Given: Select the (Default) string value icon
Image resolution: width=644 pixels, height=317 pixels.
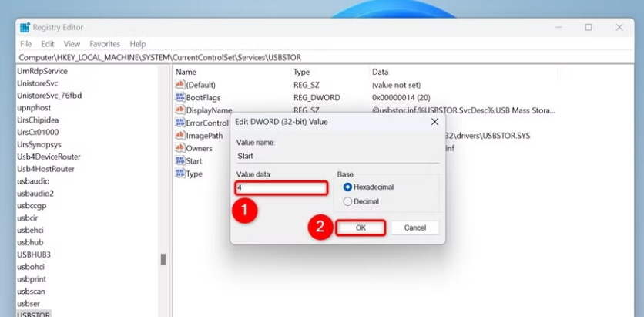Looking at the screenshot, I should click(180, 85).
